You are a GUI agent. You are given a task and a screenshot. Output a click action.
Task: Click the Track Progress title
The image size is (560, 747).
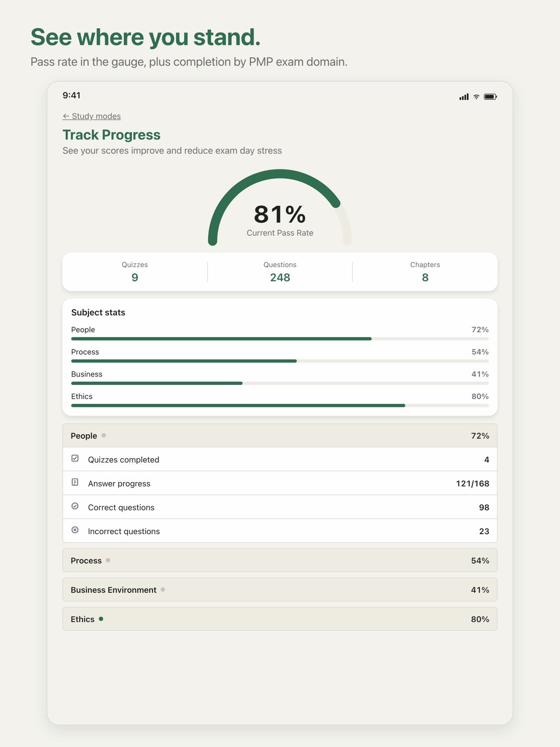pos(112,135)
